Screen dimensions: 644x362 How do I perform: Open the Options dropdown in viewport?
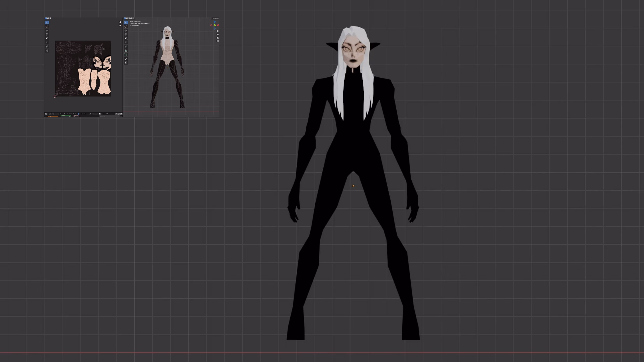[216, 18]
